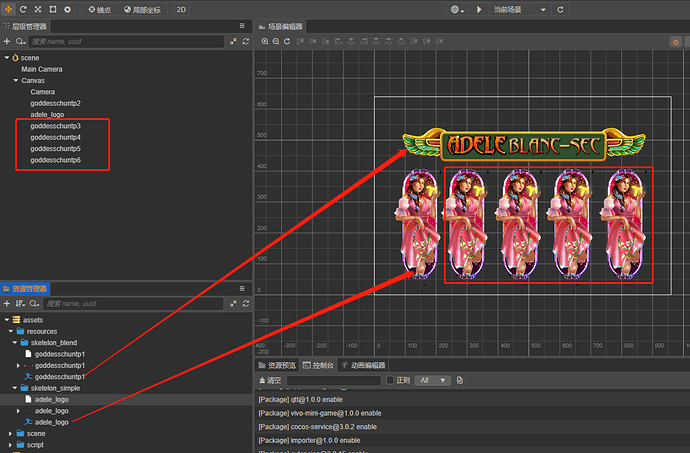Image resolution: width=690 pixels, height=453 pixels.
Task: Reset the scene view zoom
Action: coord(287,41)
